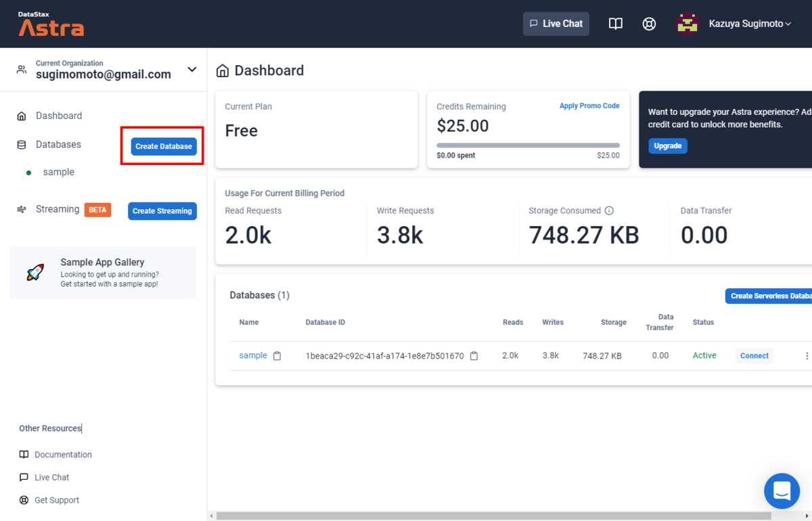The height and width of the screenshot is (521, 812).
Task: Click the database ID 1beaca29-c92c-41af-a174-1e8e7b501670
Action: (385, 356)
